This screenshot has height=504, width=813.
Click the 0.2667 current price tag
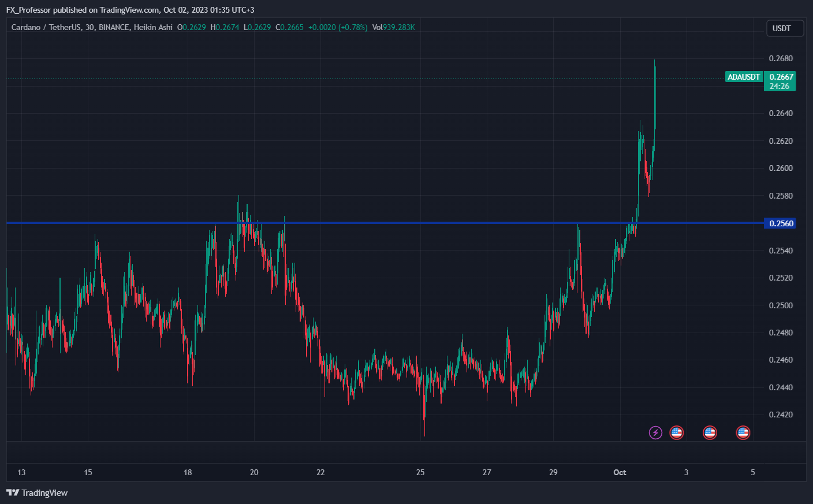tap(781, 77)
